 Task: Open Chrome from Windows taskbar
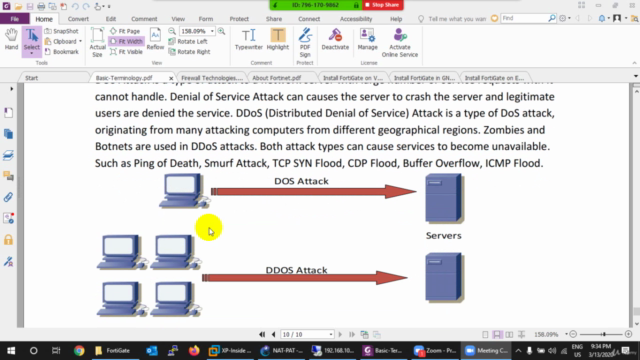[x=79, y=351]
